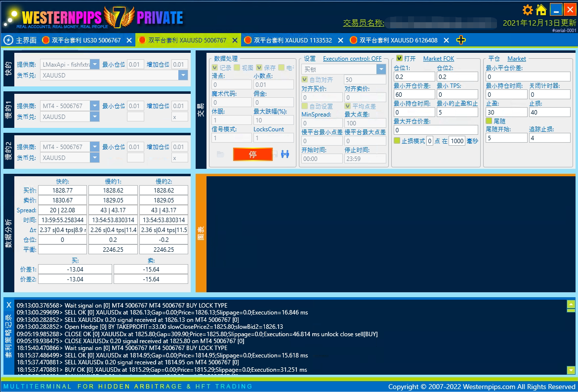
Task: Close the XAUUSD 1133532 arbitrage tab
Action: coord(340,40)
